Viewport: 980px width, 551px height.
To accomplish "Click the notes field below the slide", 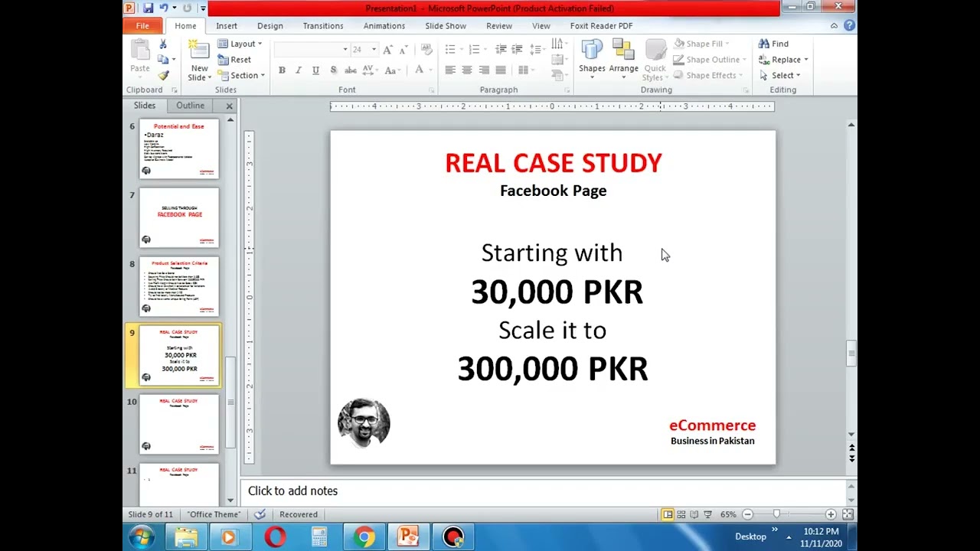I will click(x=542, y=491).
